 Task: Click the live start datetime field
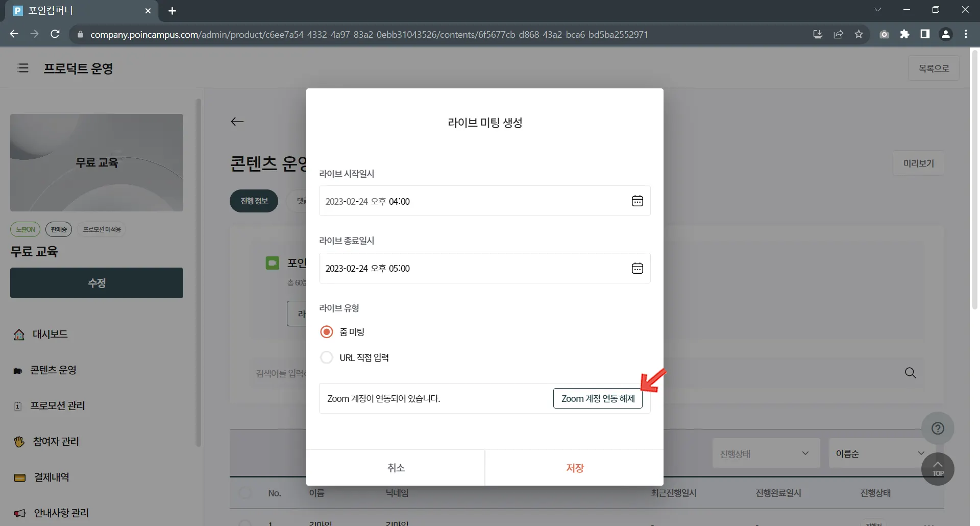485,201
